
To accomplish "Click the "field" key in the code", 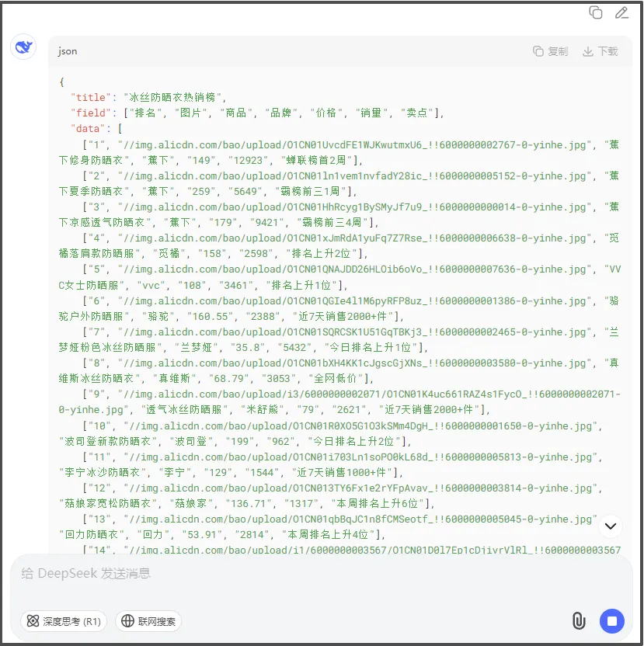I will point(91,113).
